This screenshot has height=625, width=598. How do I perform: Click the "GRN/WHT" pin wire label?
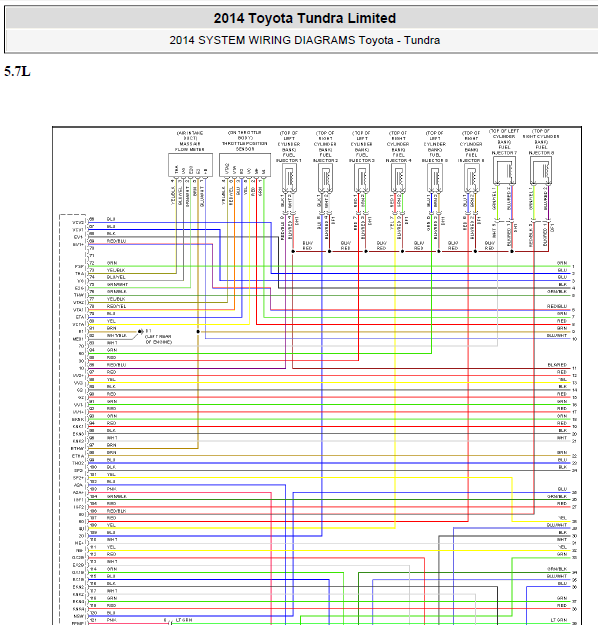117,285
